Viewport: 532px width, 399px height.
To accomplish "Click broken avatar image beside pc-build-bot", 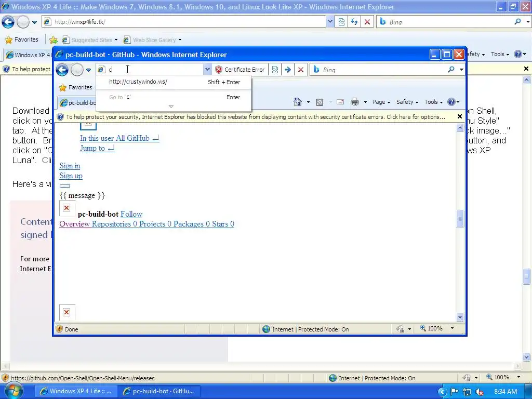I will 67,208.
